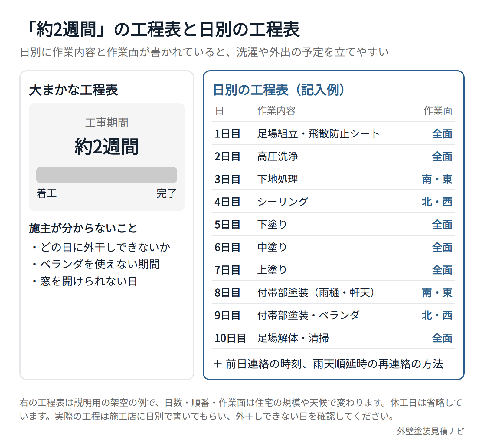Click 足場組立・飛散防止シート in the table
Screen dimensions: 484x448
[318, 133]
